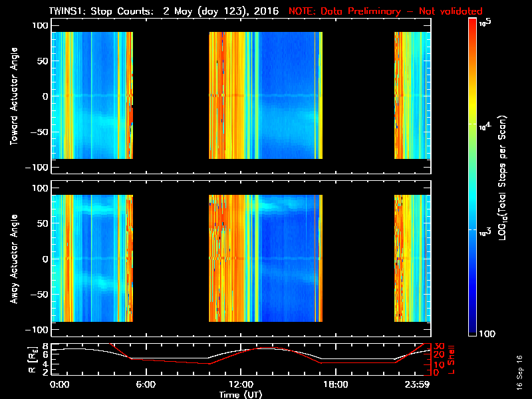The width and height of the screenshot is (532, 399).
Task: Click the red 'L Shell' axis label
Action: pos(451,360)
